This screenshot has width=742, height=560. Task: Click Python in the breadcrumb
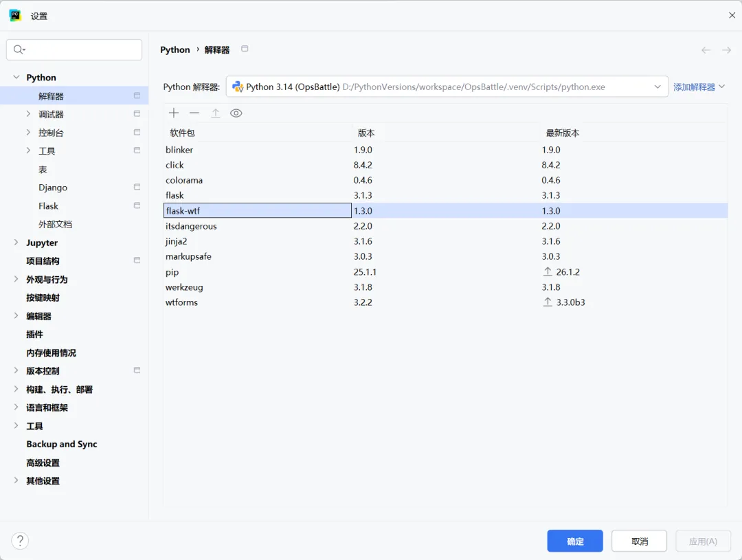tap(175, 49)
